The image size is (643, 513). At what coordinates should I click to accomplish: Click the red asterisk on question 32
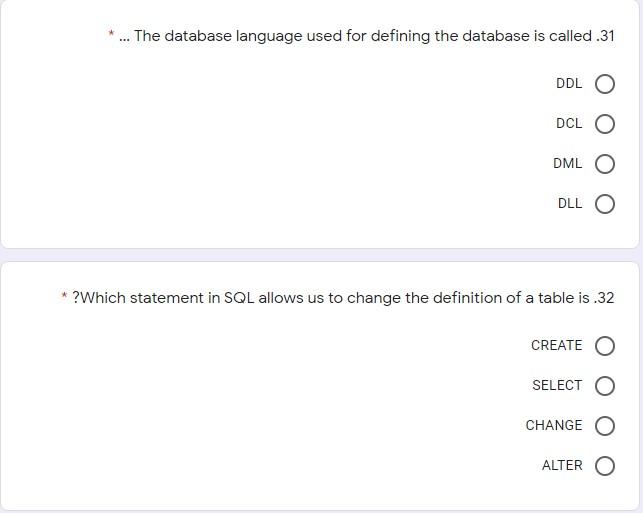click(x=64, y=295)
